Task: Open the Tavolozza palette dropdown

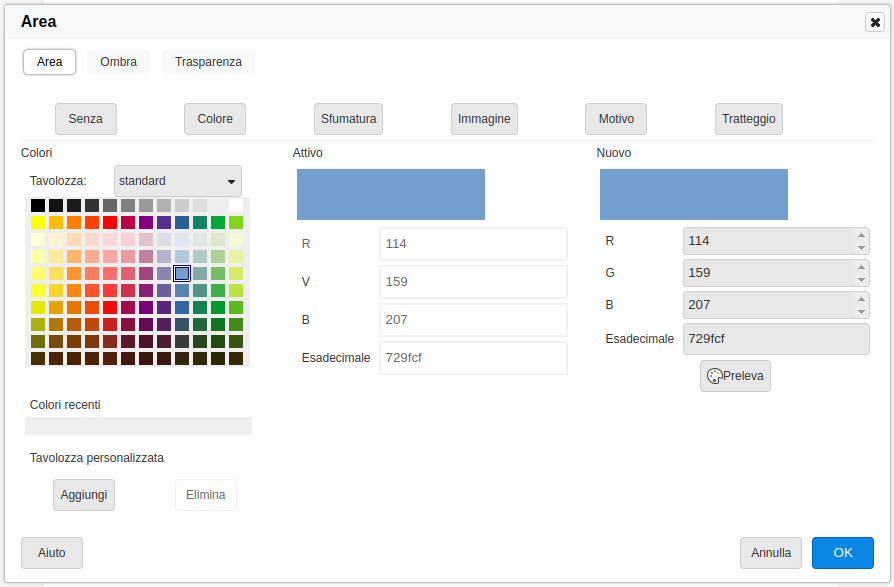Action: click(178, 181)
